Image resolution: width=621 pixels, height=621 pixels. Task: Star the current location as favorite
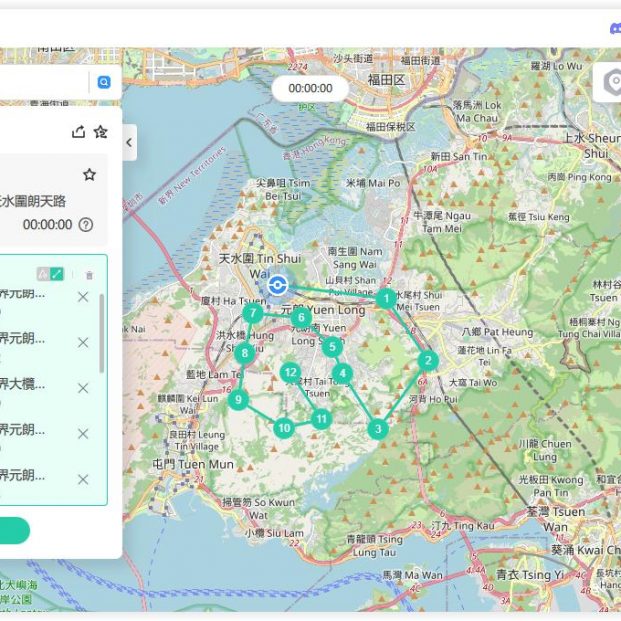[x=89, y=175]
